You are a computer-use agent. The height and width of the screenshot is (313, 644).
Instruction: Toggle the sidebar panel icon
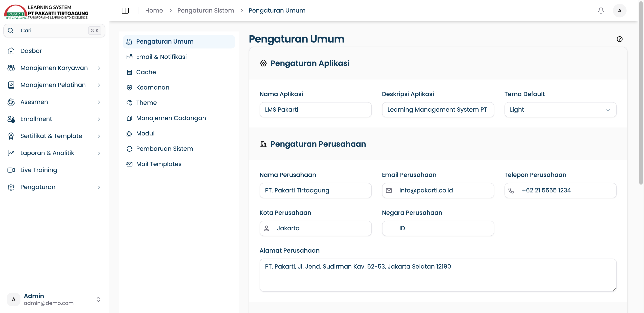tap(125, 10)
